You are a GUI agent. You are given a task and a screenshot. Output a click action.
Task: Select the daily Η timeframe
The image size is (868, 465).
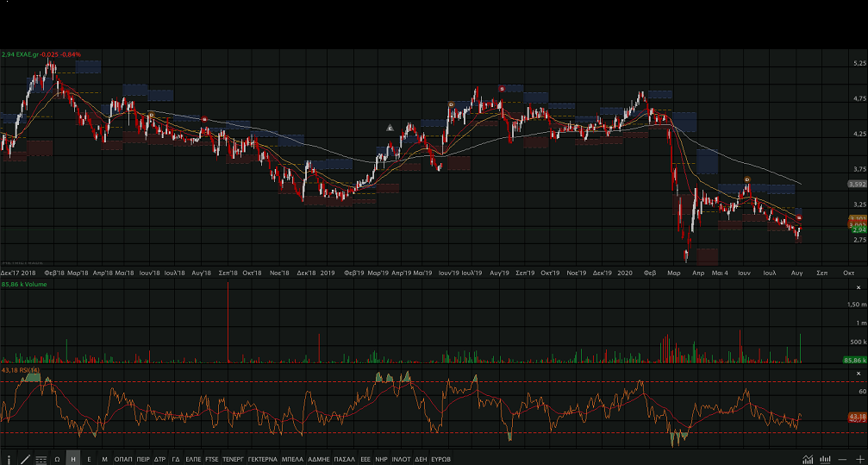[x=73, y=459]
